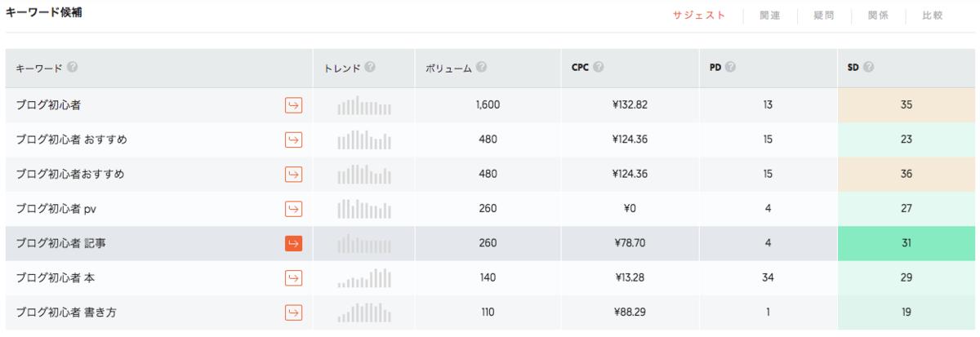Click trend chart for ブログ初心者 row

pos(364,106)
